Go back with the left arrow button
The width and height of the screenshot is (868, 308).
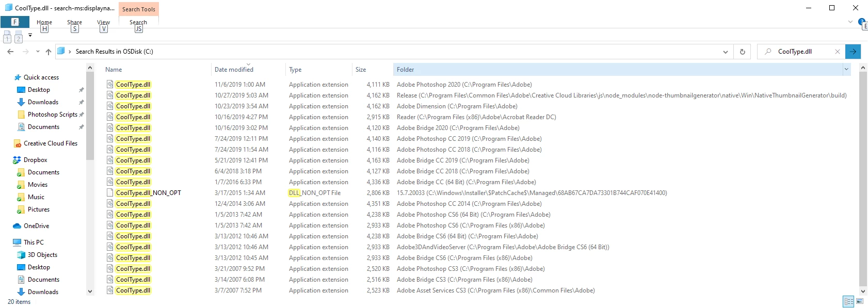pos(10,52)
